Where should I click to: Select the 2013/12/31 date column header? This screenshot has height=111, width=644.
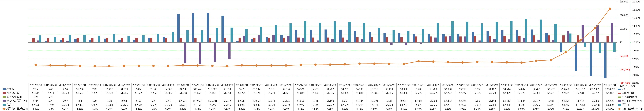(x=183, y=85)
